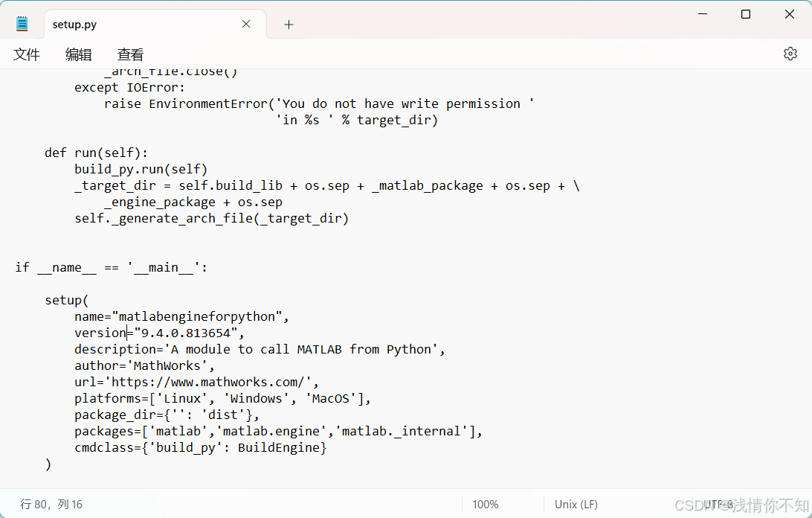812x518 pixels.
Task: Open the 编辑 menu
Action: (x=78, y=54)
